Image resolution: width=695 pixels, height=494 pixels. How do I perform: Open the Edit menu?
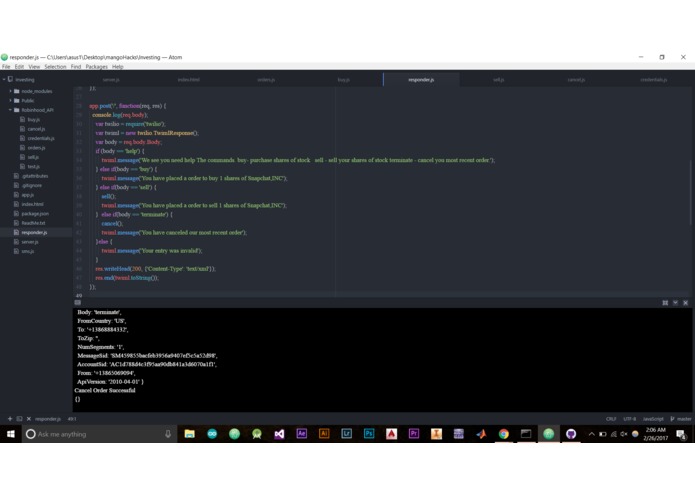pos(19,67)
